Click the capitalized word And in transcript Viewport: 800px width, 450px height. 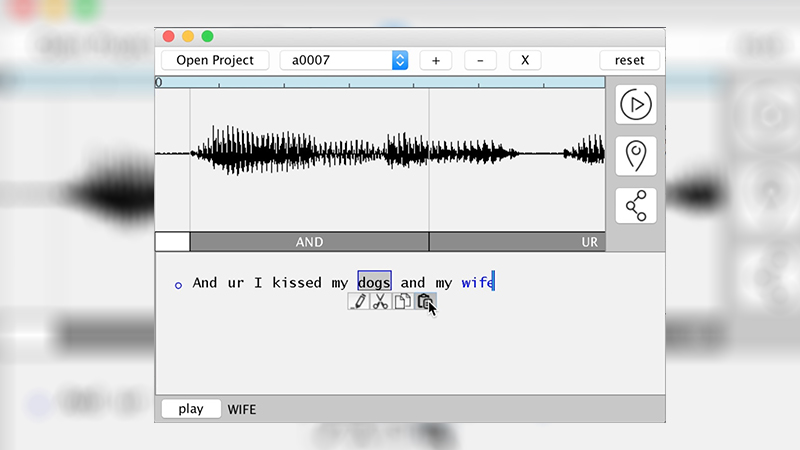click(x=205, y=283)
